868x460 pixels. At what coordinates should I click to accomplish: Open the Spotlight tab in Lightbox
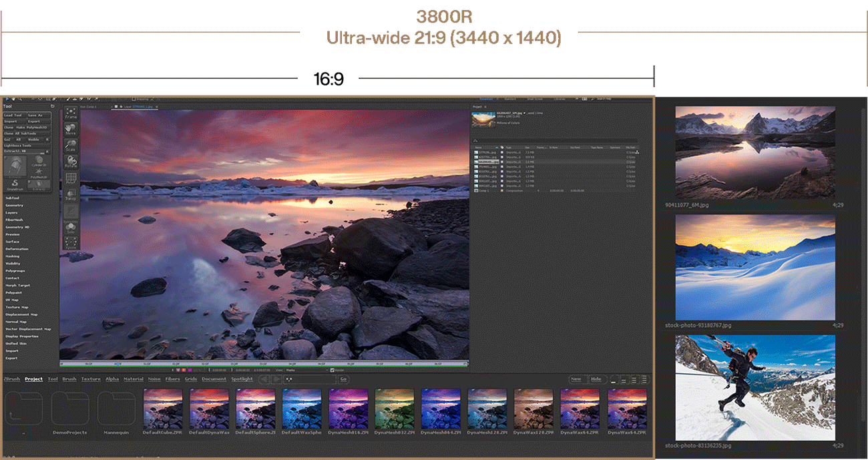(x=242, y=379)
